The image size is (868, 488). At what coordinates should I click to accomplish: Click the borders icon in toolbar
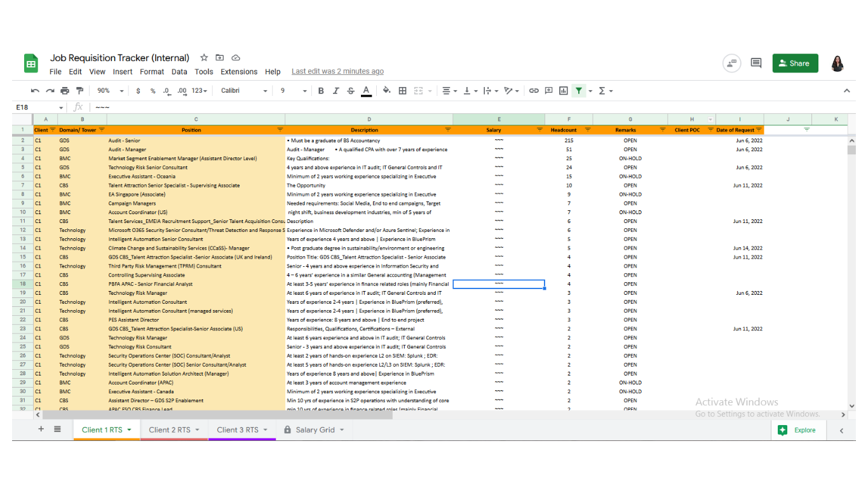tap(402, 91)
